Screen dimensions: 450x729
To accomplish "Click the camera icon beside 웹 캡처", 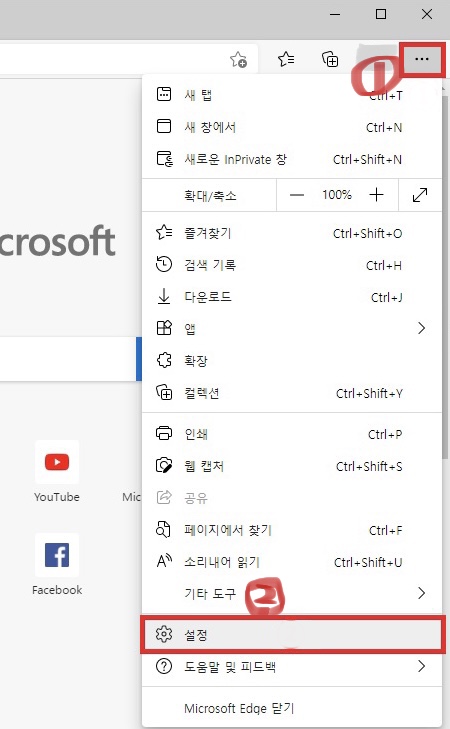I will click(x=164, y=465).
